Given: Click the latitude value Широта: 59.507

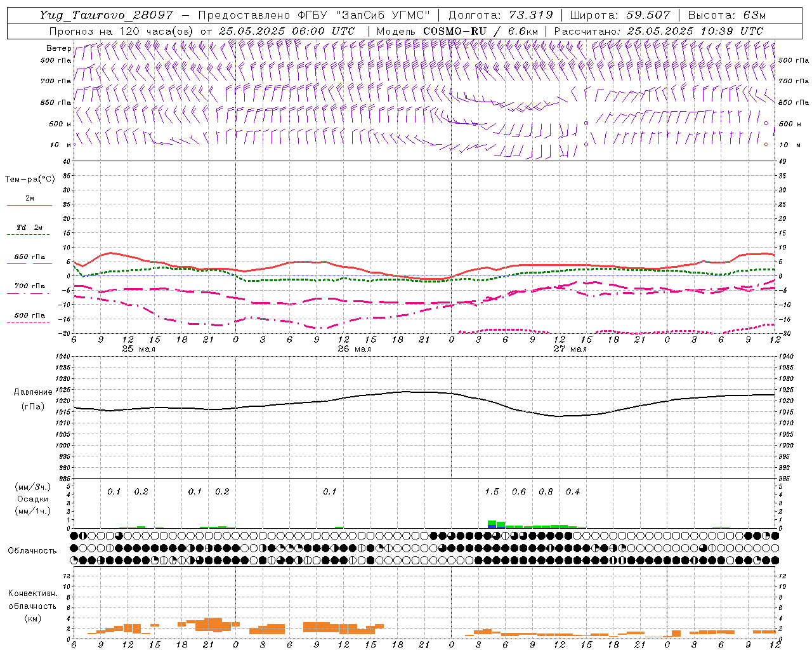Looking at the screenshot, I should tap(620, 15).
